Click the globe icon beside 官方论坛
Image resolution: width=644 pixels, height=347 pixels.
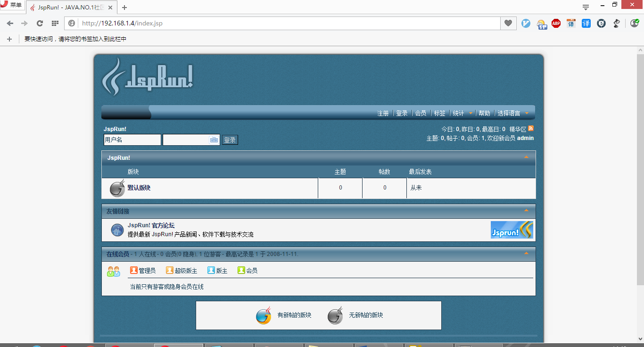[x=117, y=230]
